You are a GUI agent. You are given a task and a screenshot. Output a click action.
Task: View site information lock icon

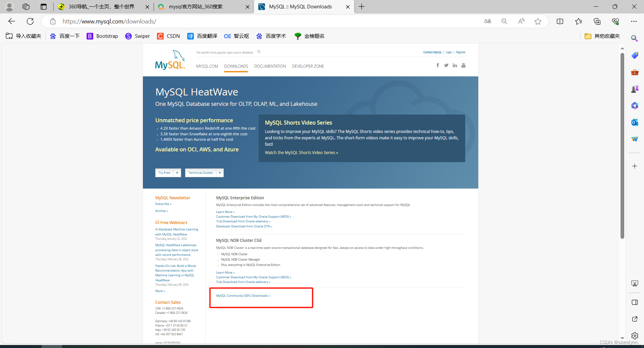[x=53, y=21]
